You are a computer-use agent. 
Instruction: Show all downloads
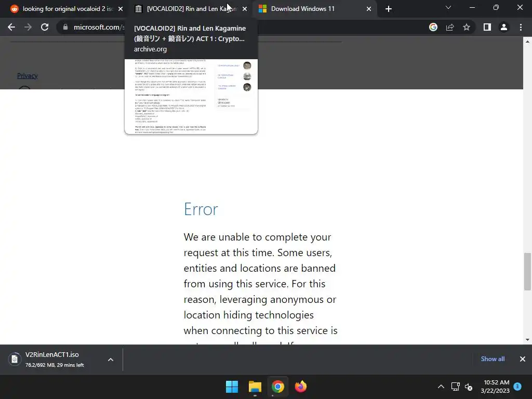coord(493,359)
